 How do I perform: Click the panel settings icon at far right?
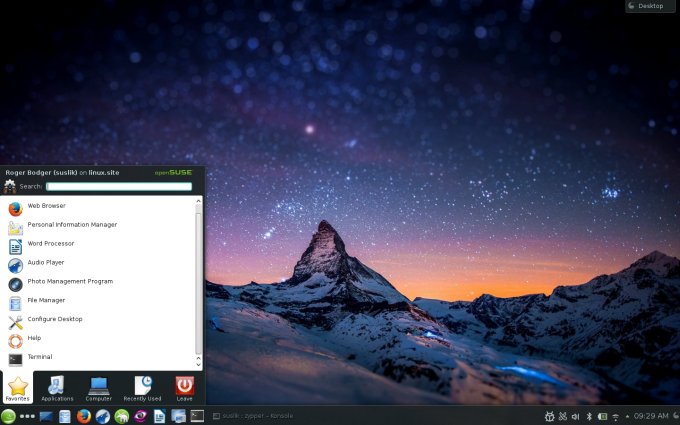[676, 416]
